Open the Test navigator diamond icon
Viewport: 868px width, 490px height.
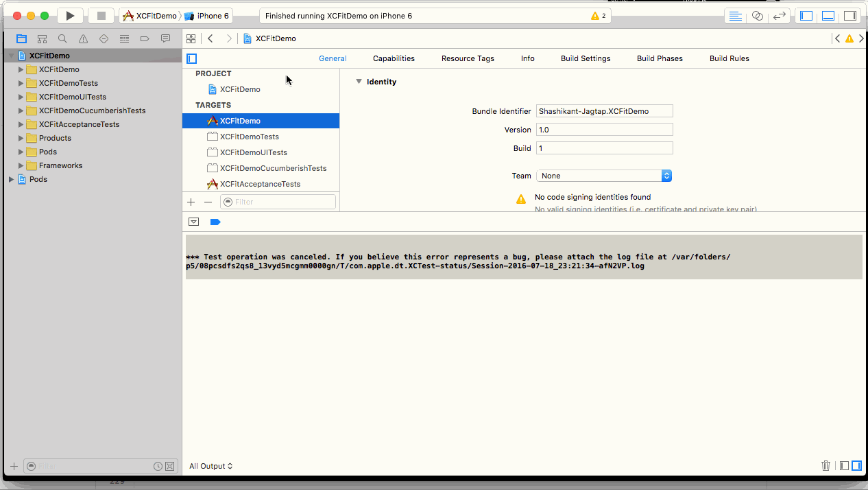click(x=104, y=39)
